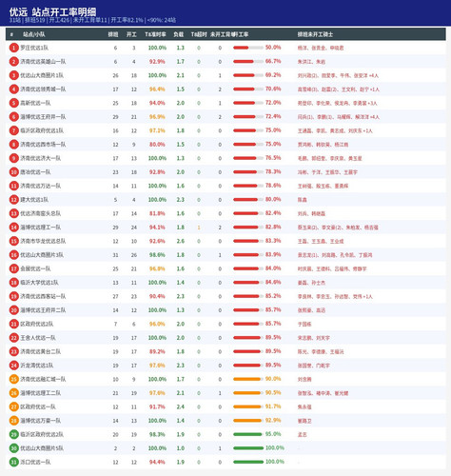Click the '站点/小队' column header

[33, 34]
